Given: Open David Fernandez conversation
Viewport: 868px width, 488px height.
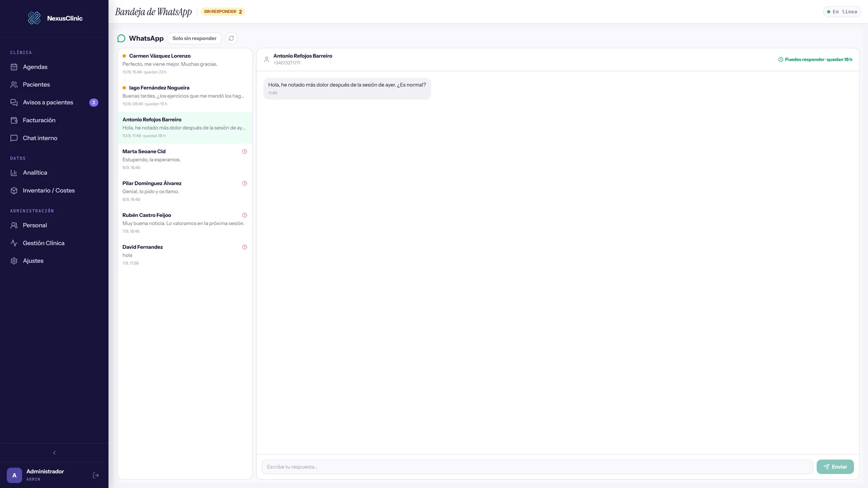Looking at the screenshot, I should [185, 255].
